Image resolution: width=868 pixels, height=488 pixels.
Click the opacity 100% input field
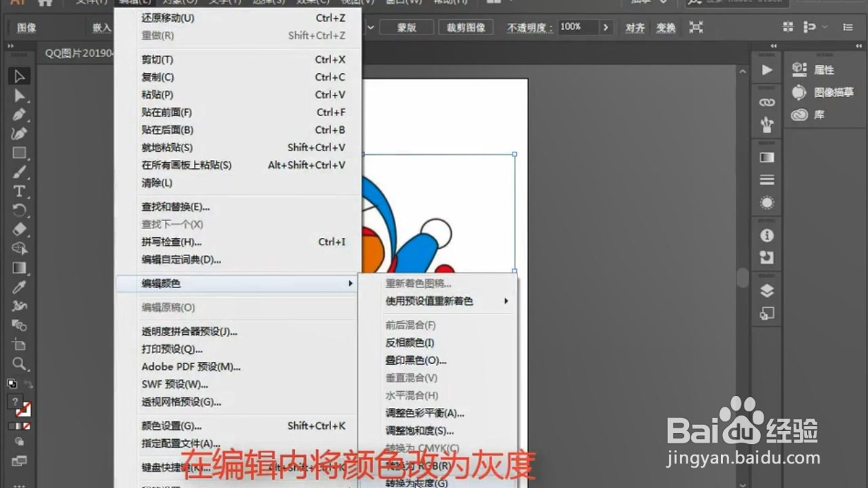(577, 27)
